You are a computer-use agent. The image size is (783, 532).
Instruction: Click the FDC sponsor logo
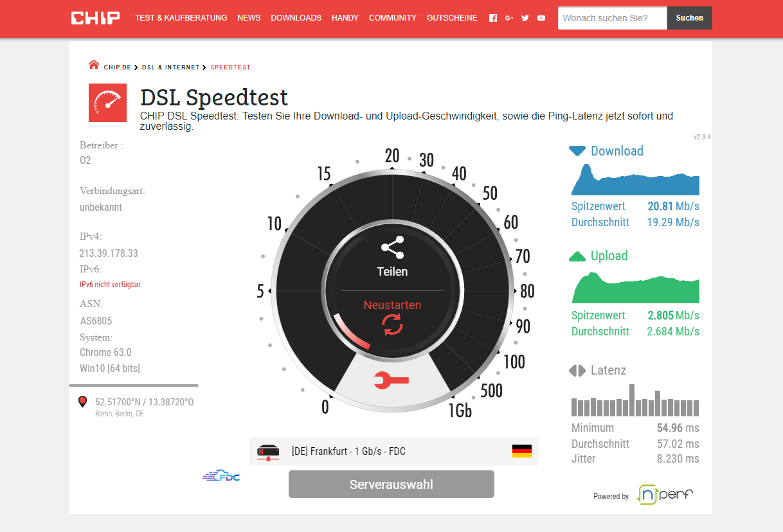coord(221,476)
